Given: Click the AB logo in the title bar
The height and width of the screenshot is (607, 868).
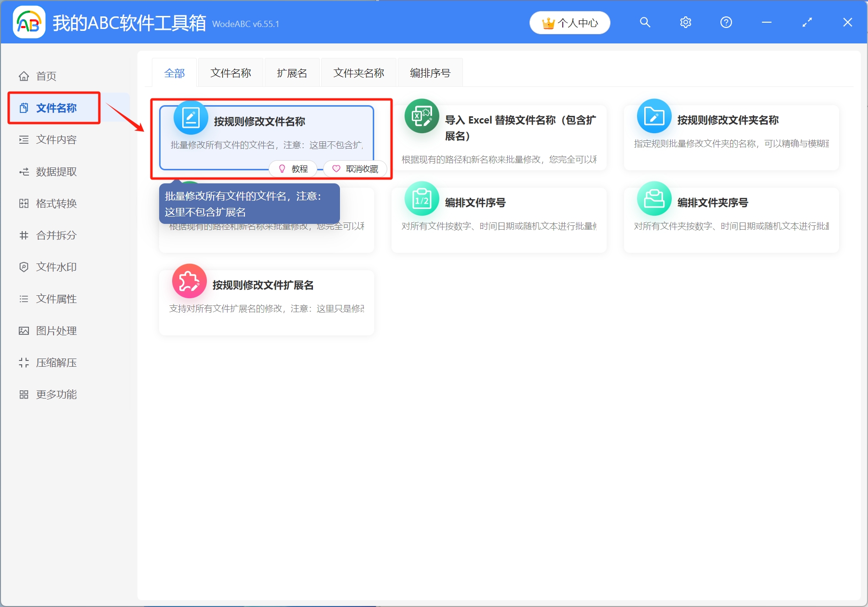Looking at the screenshot, I should 28,22.
